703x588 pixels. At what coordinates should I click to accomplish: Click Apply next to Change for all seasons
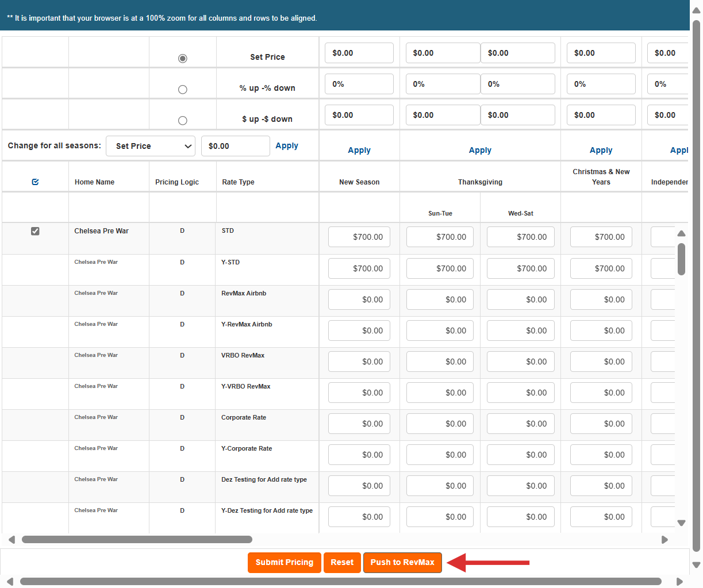(287, 146)
